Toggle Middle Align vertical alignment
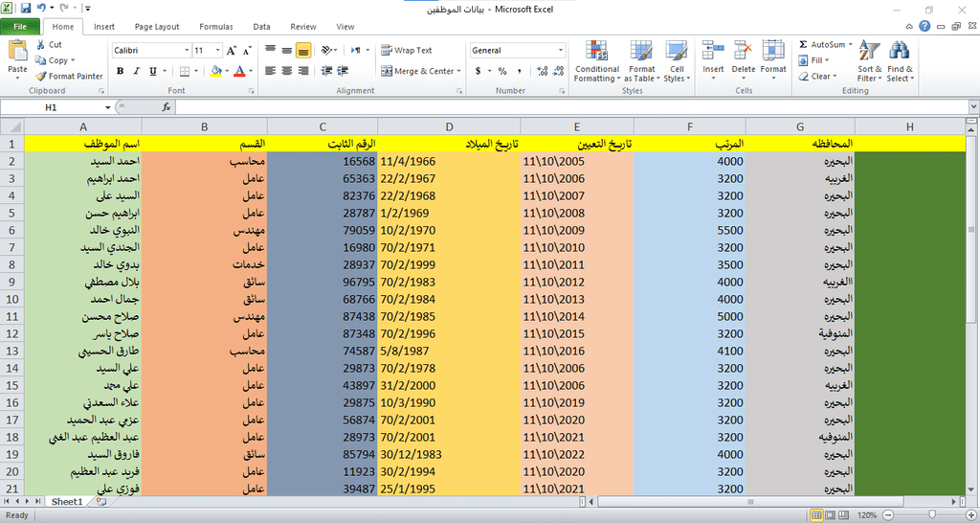This screenshot has width=980, height=523. [x=286, y=50]
